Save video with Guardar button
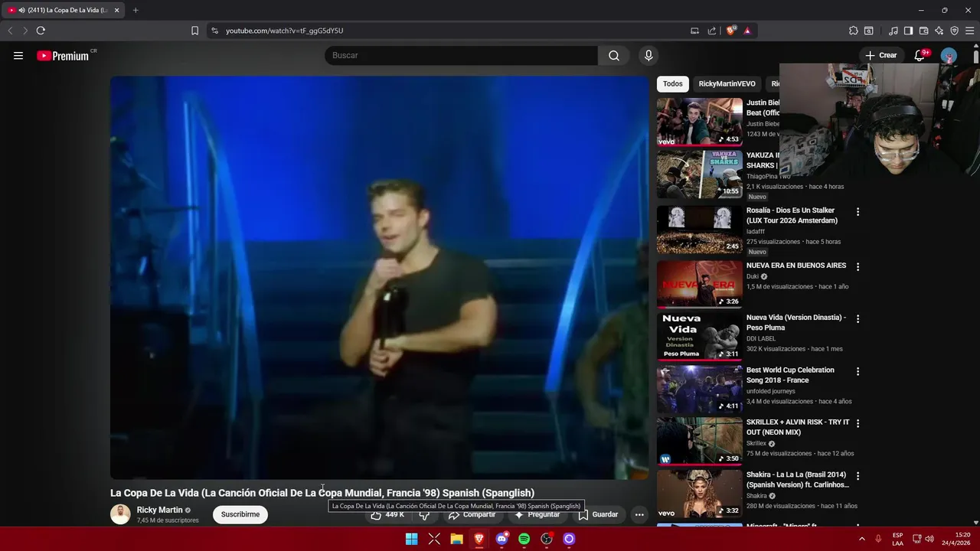Screen dimensions: 980x551 598,514
